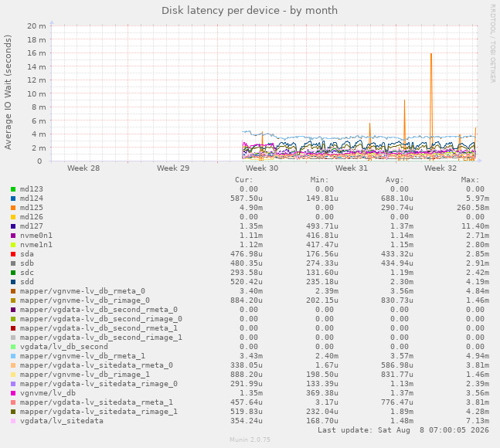This screenshot has width=500, height=448.
Task: Click the pink vgdata/lv_sitedata legend swatch
Action: point(13,421)
